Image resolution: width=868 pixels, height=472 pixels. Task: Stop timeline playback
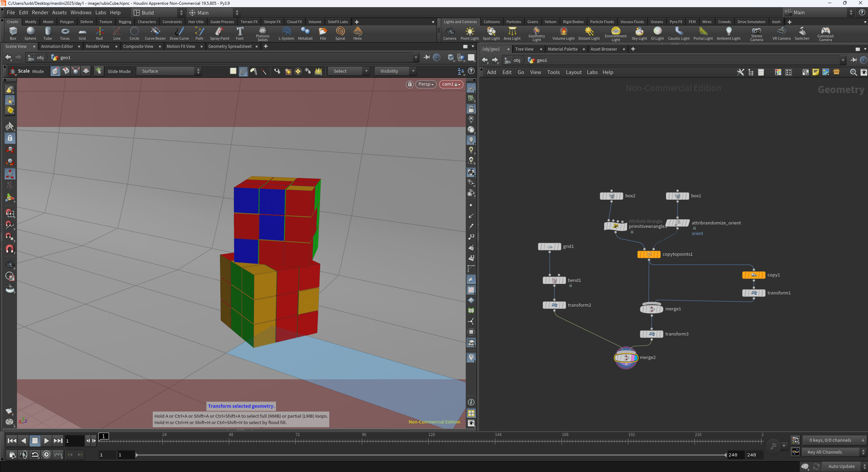pos(35,441)
